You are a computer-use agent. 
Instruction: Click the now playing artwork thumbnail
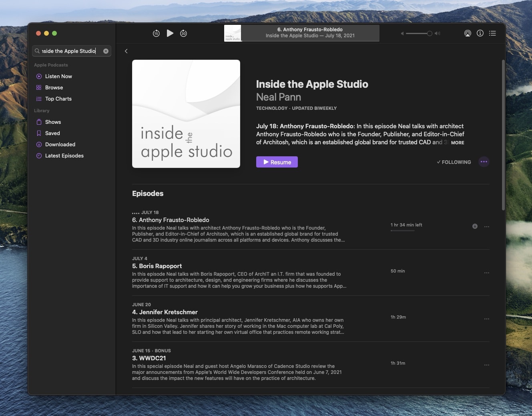(233, 33)
